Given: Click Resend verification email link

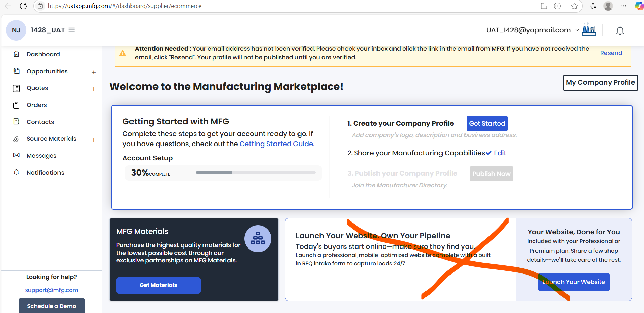Looking at the screenshot, I should pyautogui.click(x=611, y=53).
